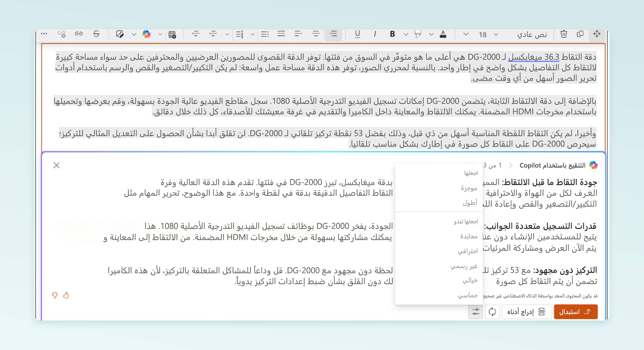Close the Copilot rewrite panel
Viewport: 644px width, 350px height.
[57, 165]
